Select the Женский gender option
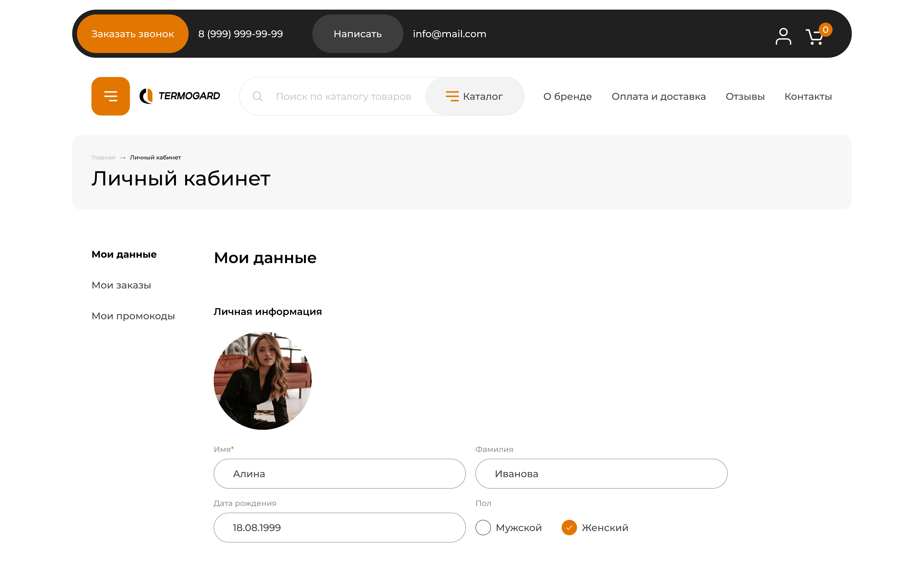Screen dimensions: 924x563 tap(569, 527)
